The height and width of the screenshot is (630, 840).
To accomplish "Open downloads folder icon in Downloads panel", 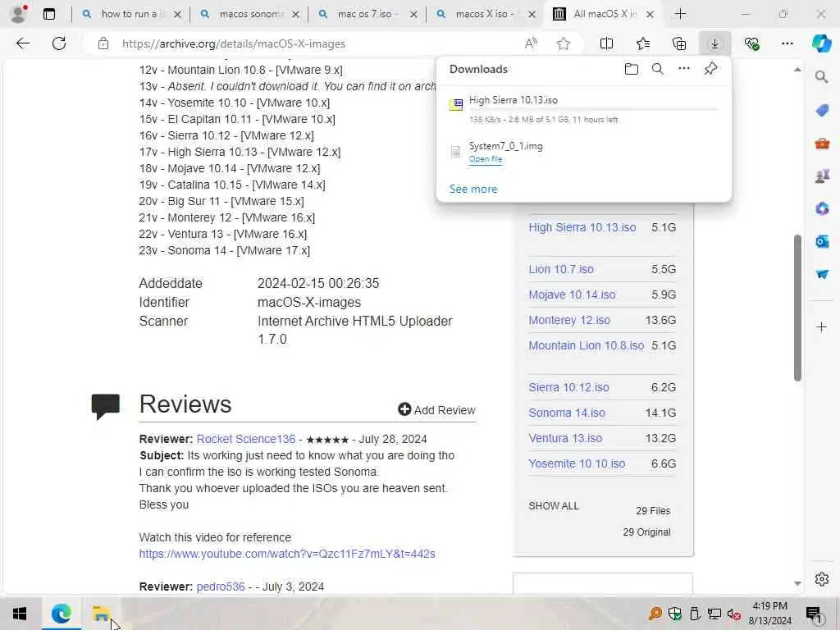I will 632,69.
